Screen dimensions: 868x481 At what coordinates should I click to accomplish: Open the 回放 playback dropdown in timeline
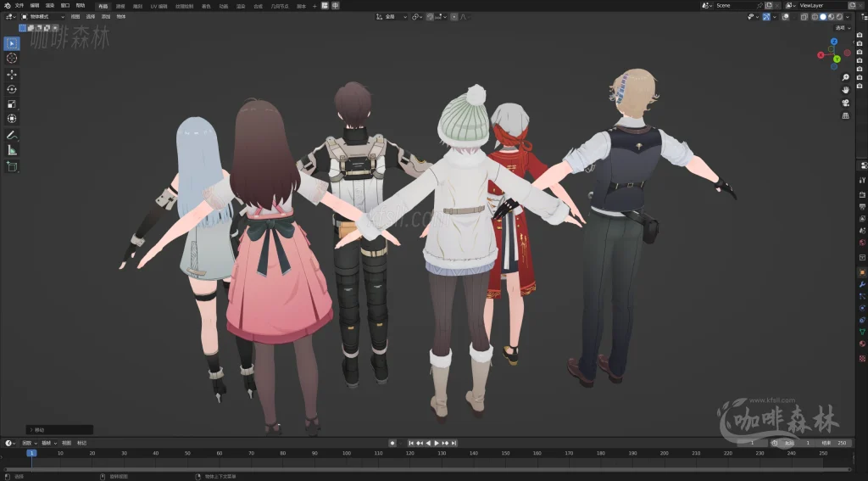(28, 443)
